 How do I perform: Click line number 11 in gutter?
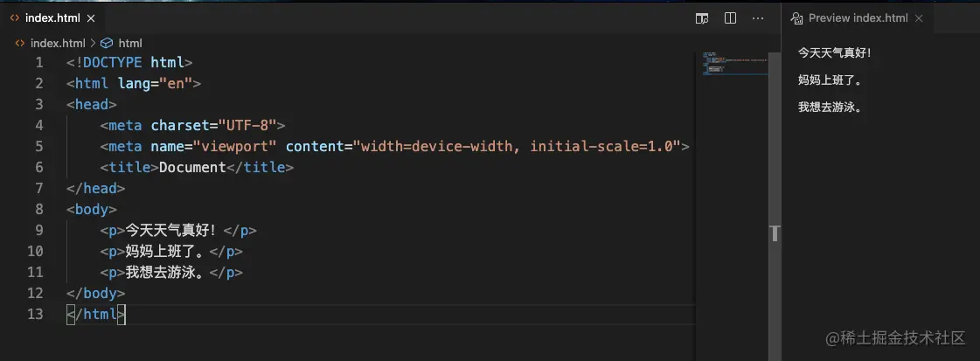pyautogui.click(x=36, y=273)
